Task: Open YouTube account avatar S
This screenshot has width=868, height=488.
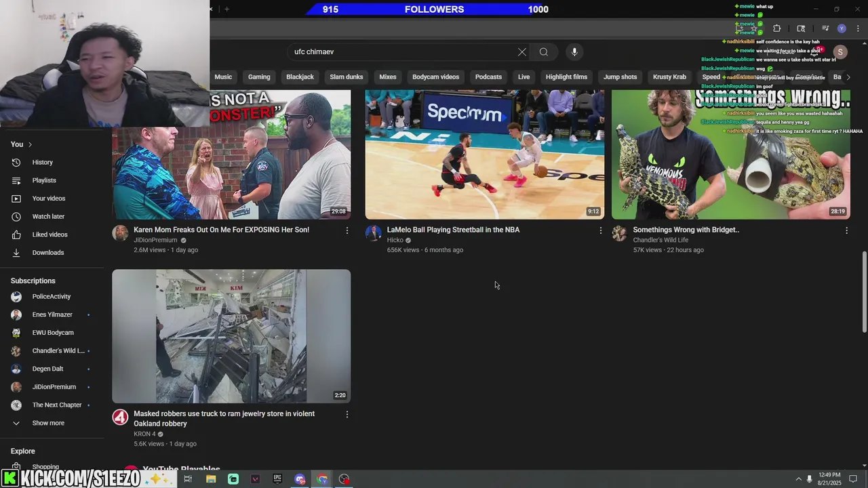Action: [x=840, y=52]
